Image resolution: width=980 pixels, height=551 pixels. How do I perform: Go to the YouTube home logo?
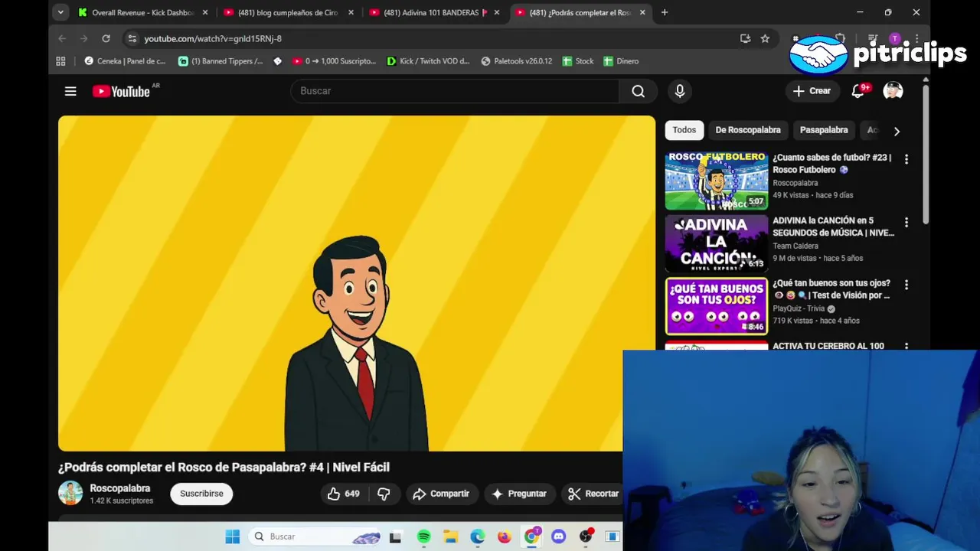[x=122, y=92]
